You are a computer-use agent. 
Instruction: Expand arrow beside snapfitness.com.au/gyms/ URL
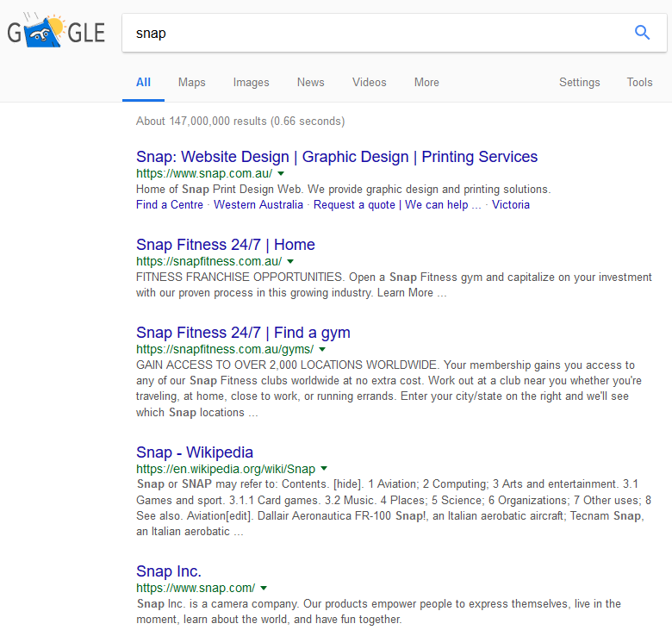(322, 350)
